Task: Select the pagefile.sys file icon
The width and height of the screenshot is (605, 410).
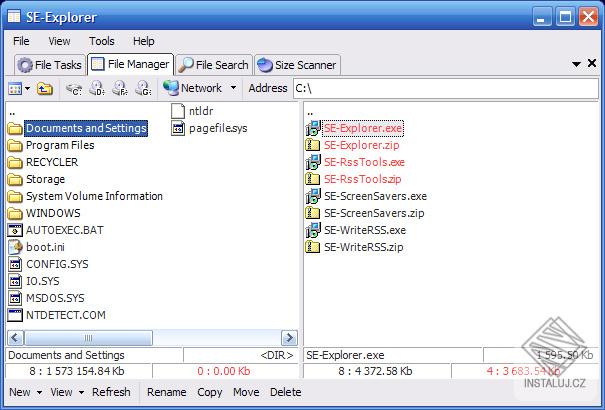Action: click(x=178, y=128)
